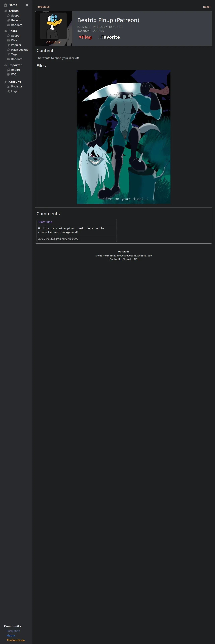The width and height of the screenshot is (215, 644).
Task: Go to the previous post
Action: (43, 7)
